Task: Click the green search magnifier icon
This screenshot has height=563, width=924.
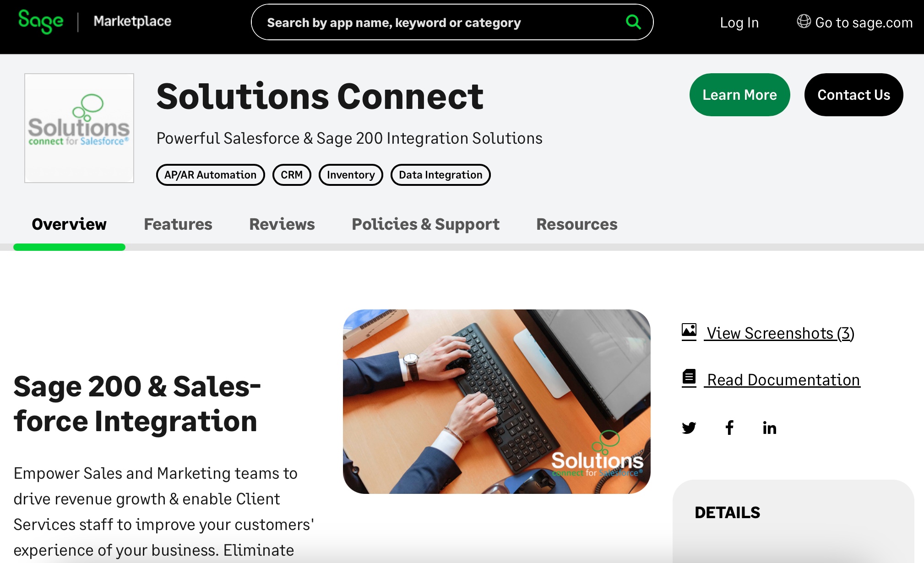Action: tap(633, 22)
